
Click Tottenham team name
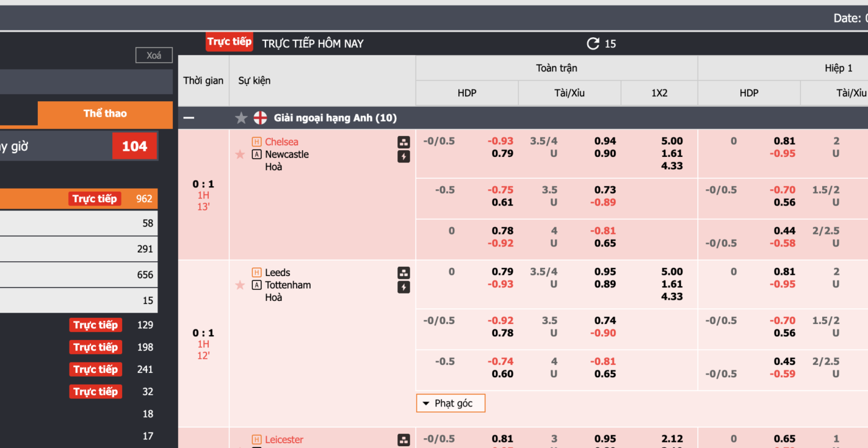point(288,285)
